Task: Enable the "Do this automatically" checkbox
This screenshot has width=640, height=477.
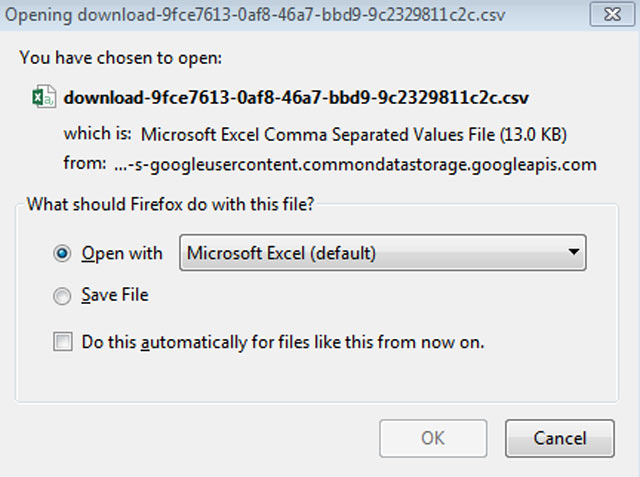Action: tap(62, 342)
